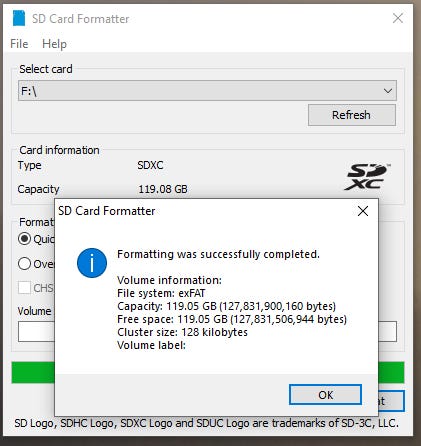Select the Quick format radio button

[24, 239]
